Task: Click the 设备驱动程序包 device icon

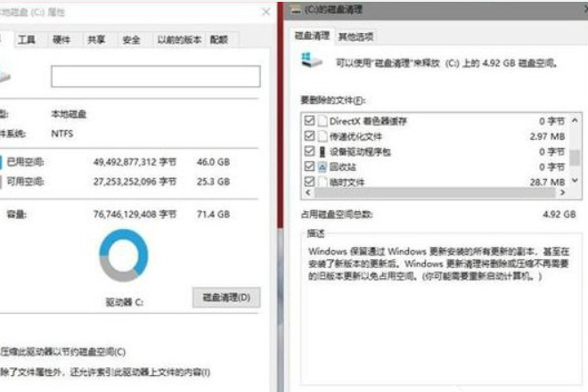Action: (322, 151)
